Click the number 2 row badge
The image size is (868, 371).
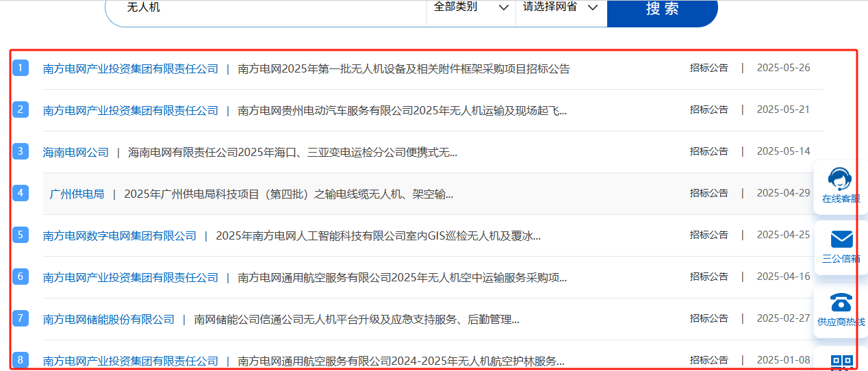point(21,110)
